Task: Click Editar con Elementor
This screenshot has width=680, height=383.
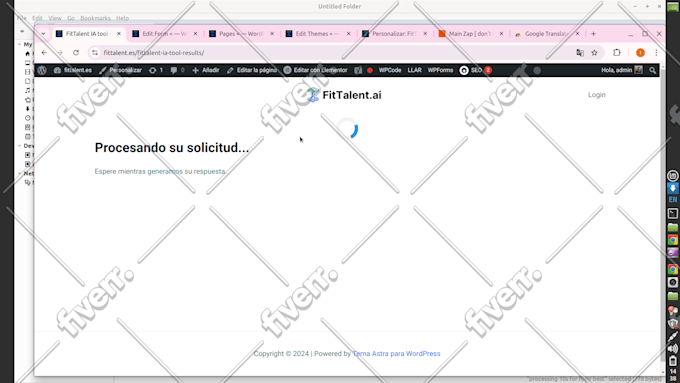Action: pyautogui.click(x=316, y=70)
